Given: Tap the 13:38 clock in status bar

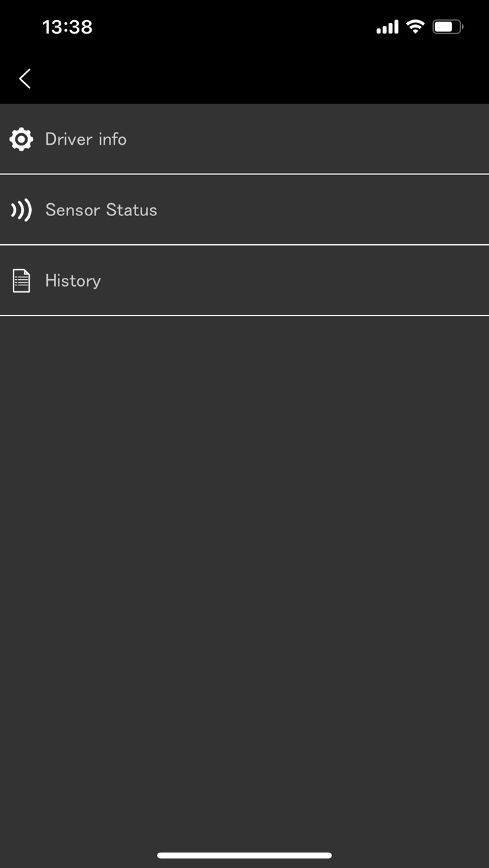Looking at the screenshot, I should tap(67, 27).
